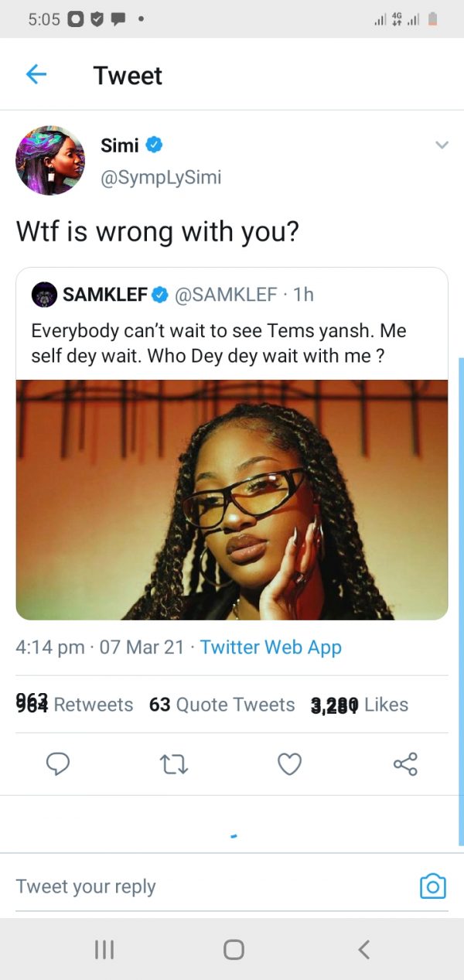This screenshot has height=980, width=464.
Task: Tap the share icon
Action: click(405, 764)
